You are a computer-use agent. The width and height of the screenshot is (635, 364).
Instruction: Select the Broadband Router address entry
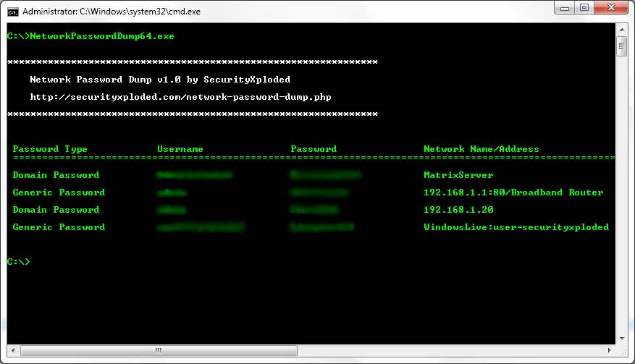tap(513, 192)
